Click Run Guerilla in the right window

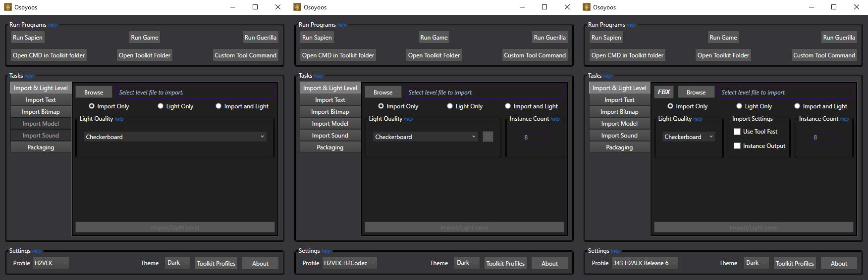tap(839, 38)
